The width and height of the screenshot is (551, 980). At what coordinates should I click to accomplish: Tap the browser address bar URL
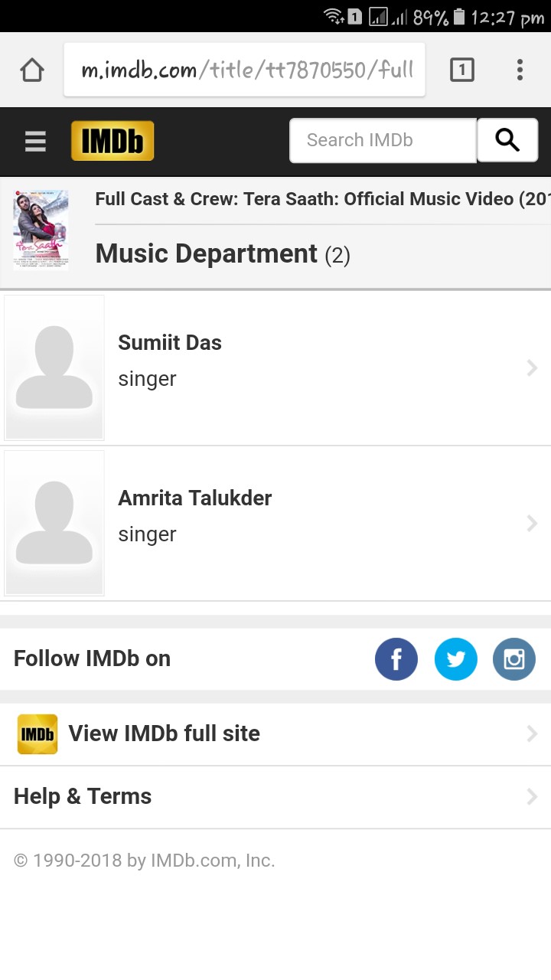pos(245,70)
